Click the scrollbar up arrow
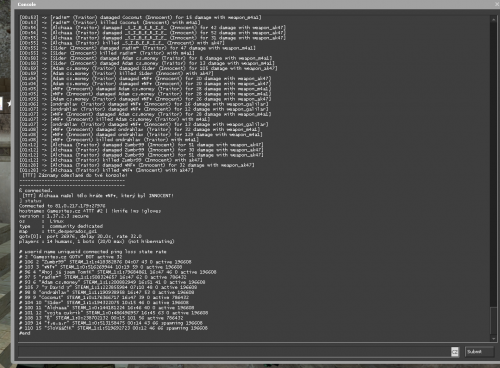The width and height of the screenshot is (500, 368). click(494, 20)
